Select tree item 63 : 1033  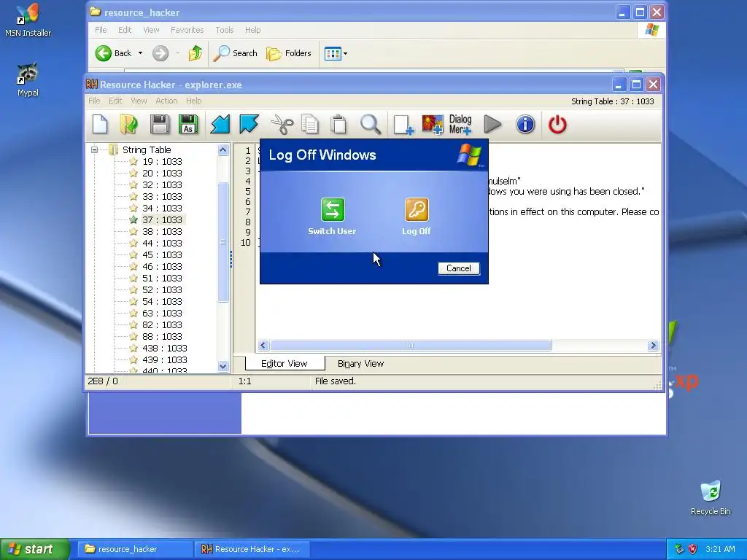click(x=162, y=314)
